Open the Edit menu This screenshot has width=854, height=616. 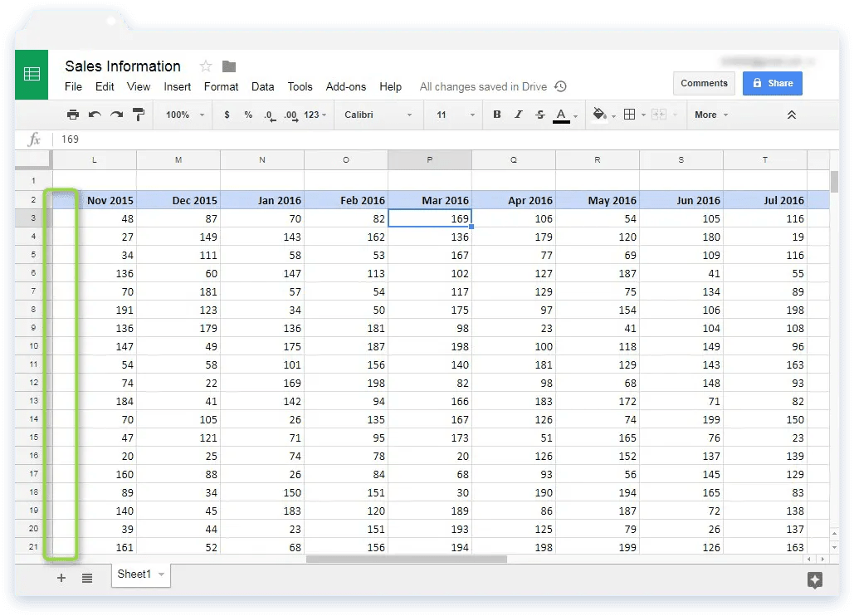click(x=105, y=86)
